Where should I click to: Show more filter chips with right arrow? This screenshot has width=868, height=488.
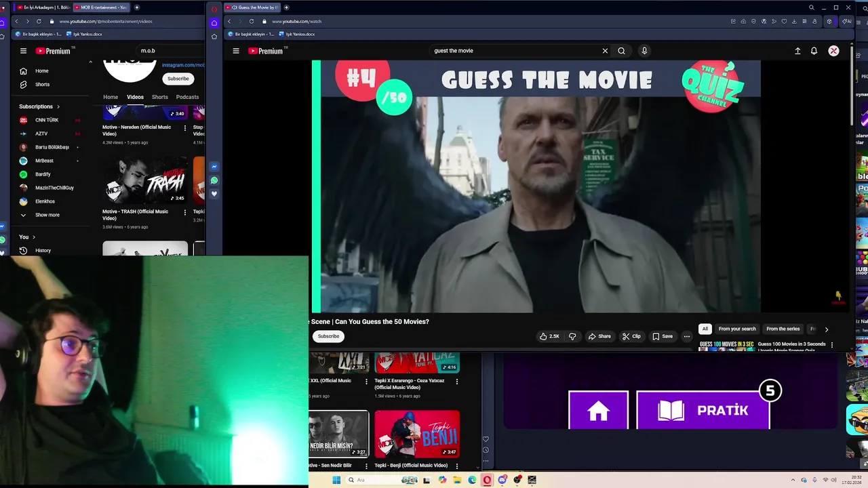pyautogui.click(x=826, y=329)
